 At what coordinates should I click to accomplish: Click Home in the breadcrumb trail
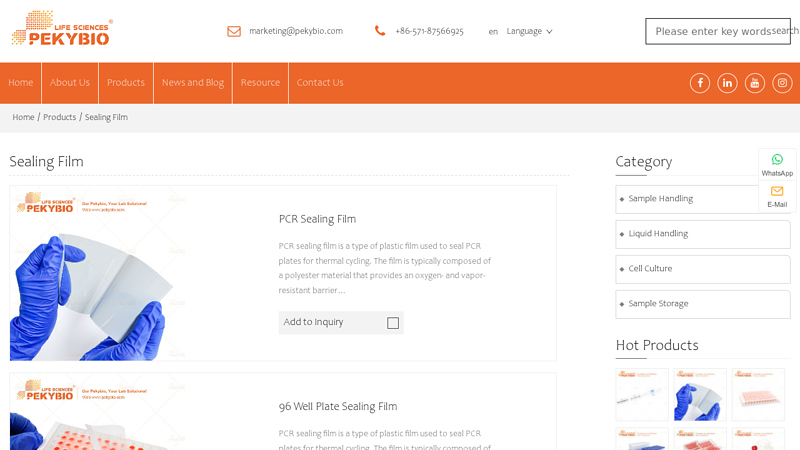(23, 117)
